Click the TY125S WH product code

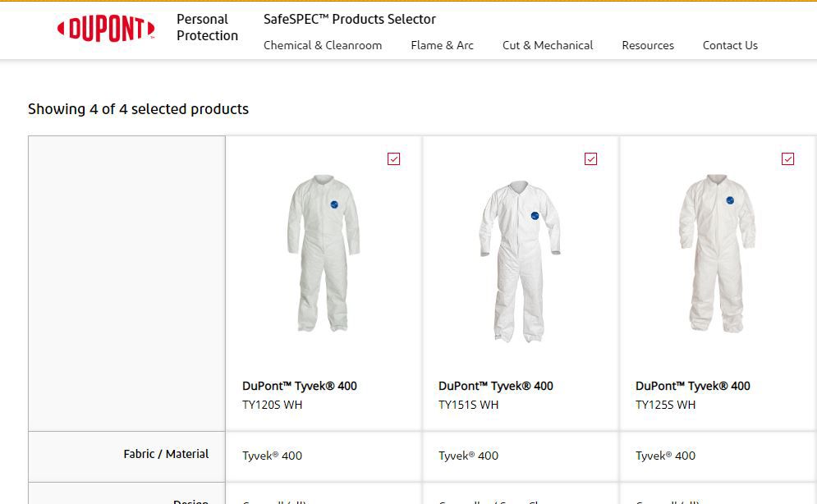click(x=666, y=405)
